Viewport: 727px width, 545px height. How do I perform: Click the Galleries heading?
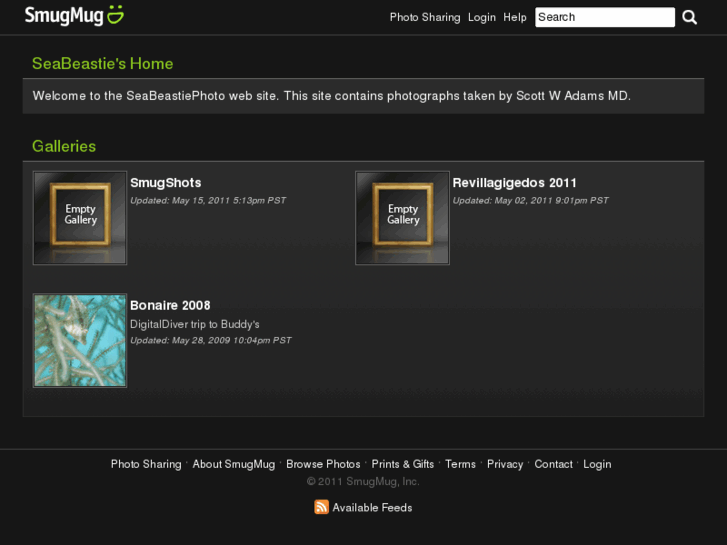coord(64,146)
